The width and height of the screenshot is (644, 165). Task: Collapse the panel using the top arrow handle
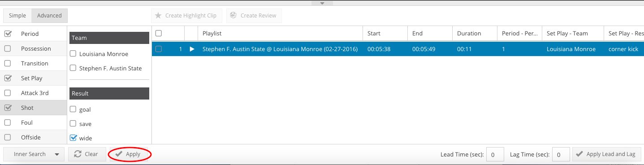click(322, 3)
